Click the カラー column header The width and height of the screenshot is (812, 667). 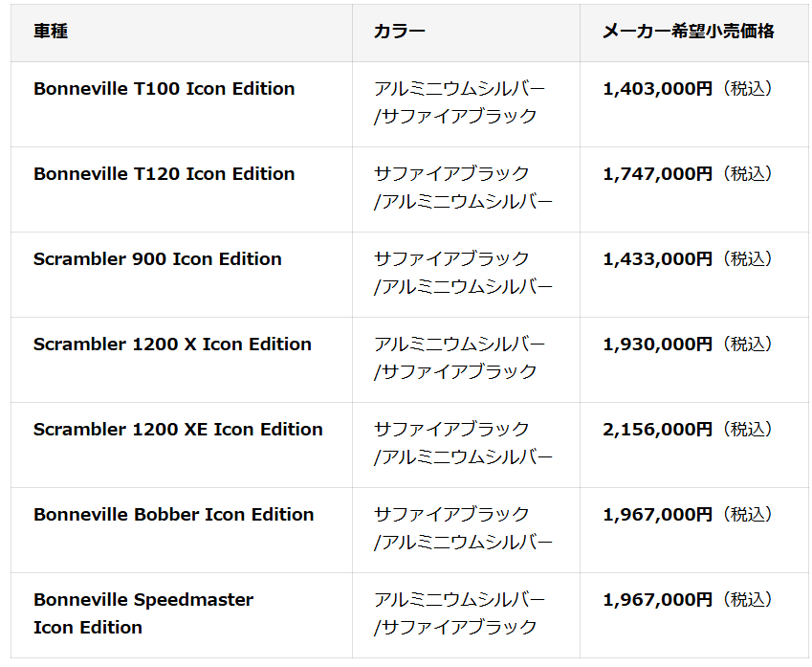tap(400, 32)
